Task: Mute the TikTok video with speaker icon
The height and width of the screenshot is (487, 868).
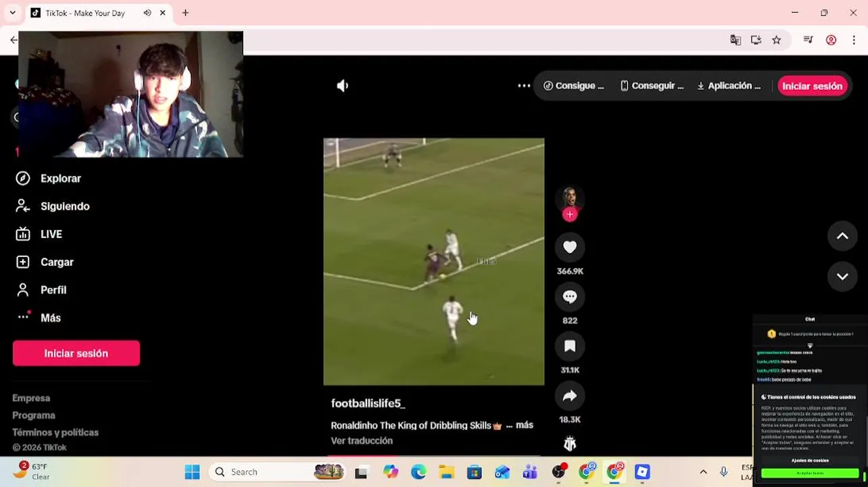Action: tap(343, 86)
